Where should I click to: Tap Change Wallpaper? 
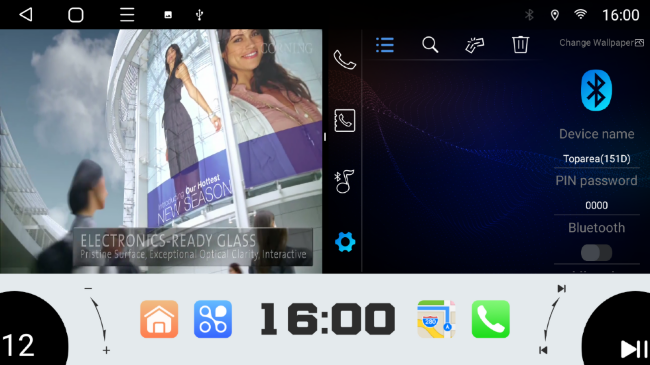(601, 43)
